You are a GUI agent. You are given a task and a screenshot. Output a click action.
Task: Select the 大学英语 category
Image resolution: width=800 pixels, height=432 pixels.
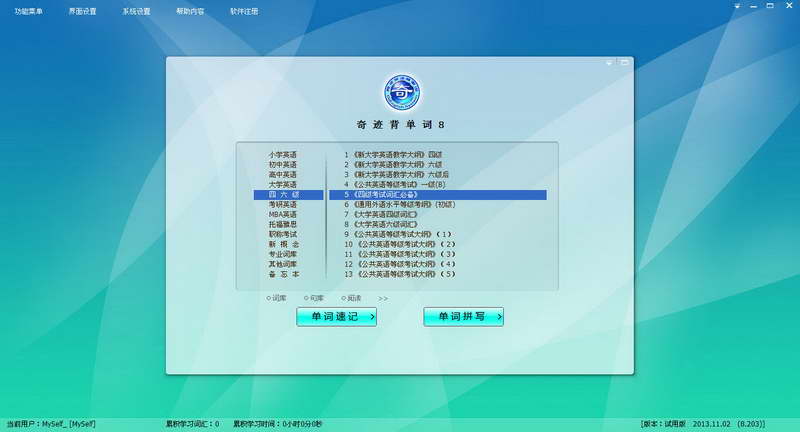283,185
